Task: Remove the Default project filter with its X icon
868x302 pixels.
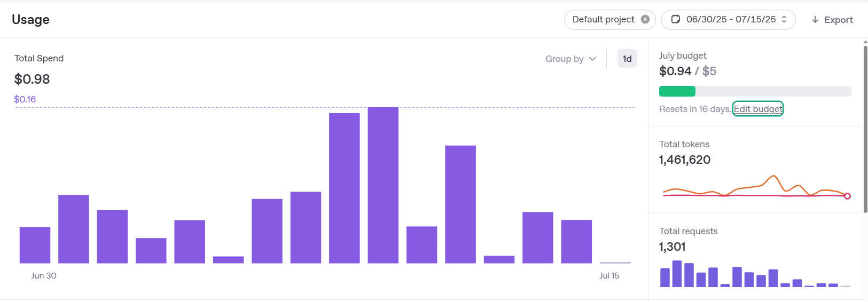Action: (x=645, y=19)
